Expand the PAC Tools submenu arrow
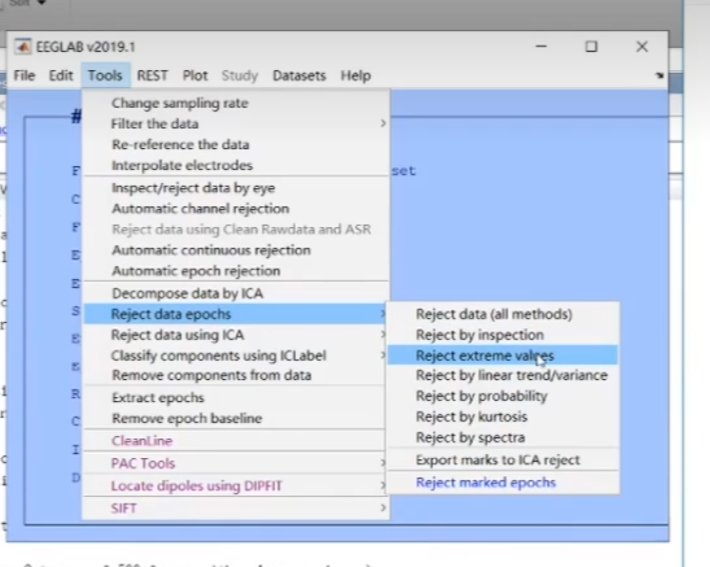710x567 pixels. click(382, 463)
